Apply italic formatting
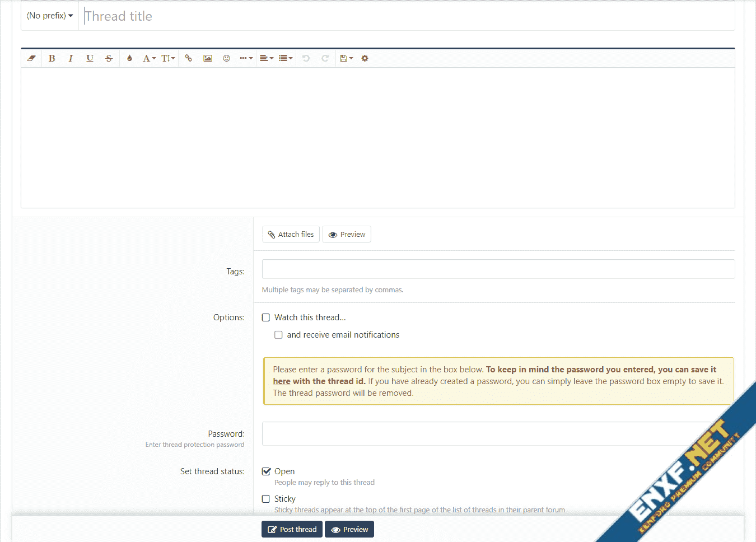This screenshot has width=756, height=542. point(71,58)
